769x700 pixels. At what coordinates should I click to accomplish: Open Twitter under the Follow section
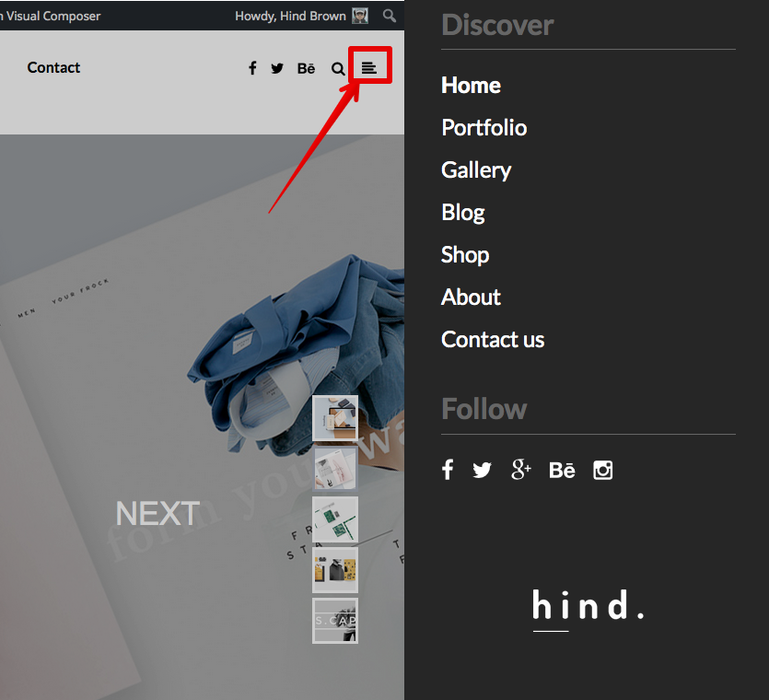[x=482, y=470]
